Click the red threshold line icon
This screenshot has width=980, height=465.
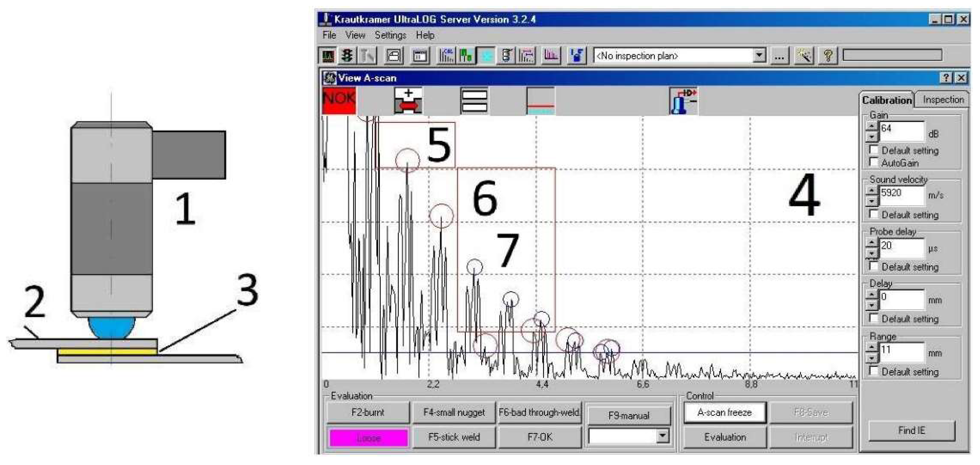point(540,100)
